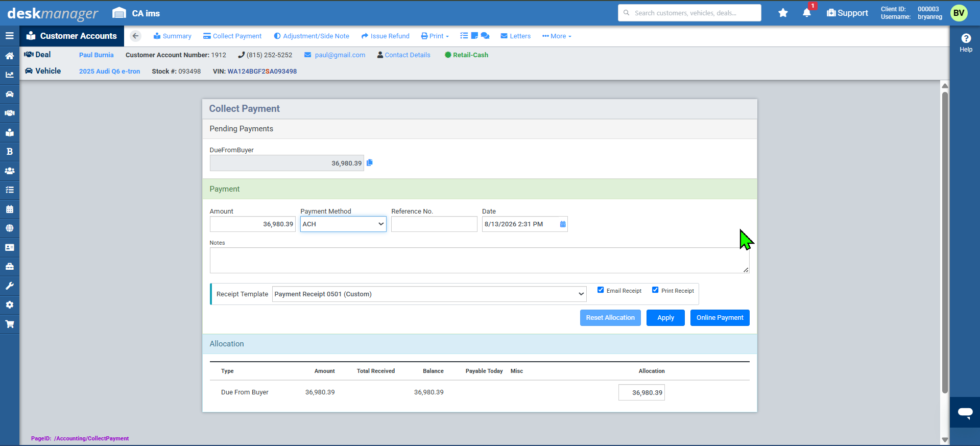Click the BV user avatar
Image resolution: width=980 pixels, height=446 pixels.
pyautogui.click(x=959, y=13)
